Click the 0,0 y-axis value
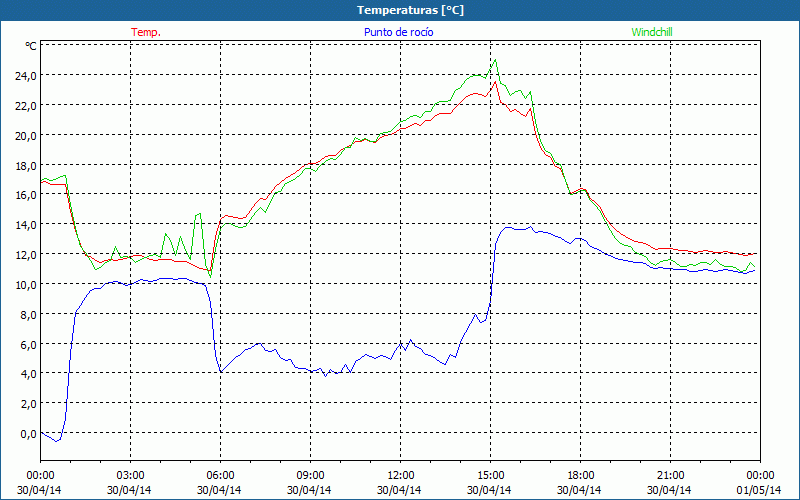 (28, 434)
